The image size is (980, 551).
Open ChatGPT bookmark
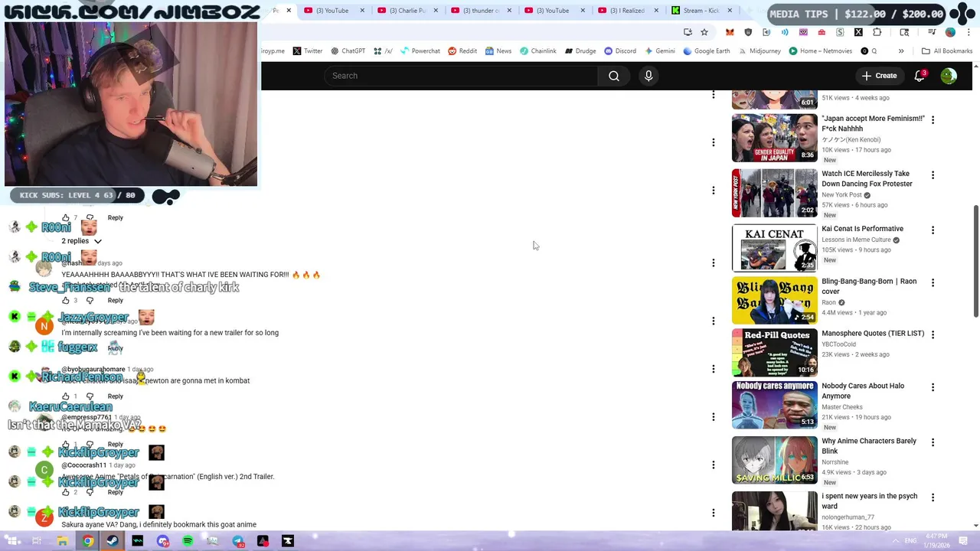(x=348, y=51)
